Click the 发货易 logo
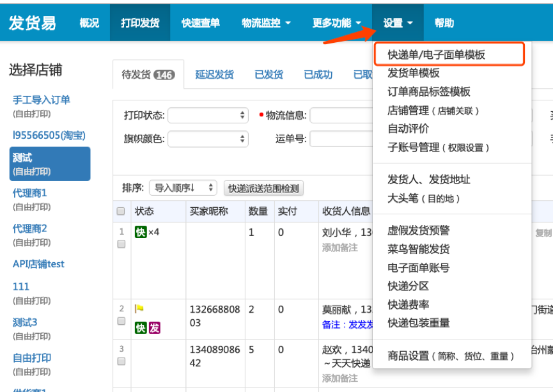This screenshot has height=392, width=553. pos(33,23)
